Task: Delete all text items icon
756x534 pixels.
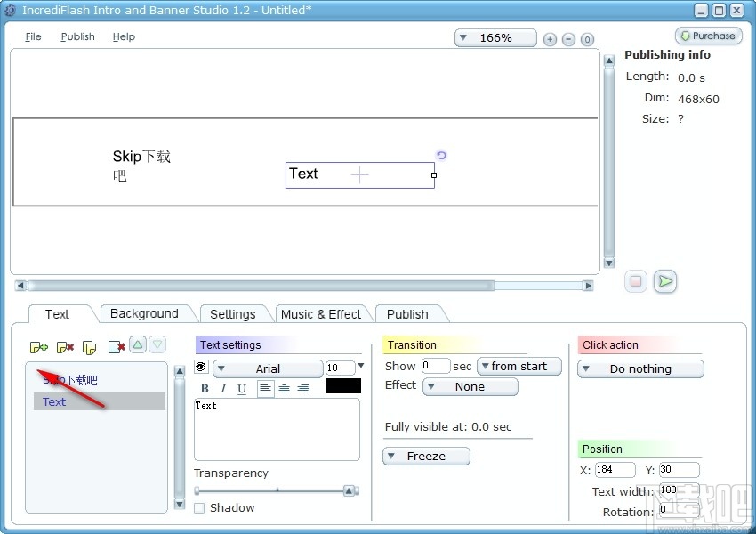Action: (117, 347)
